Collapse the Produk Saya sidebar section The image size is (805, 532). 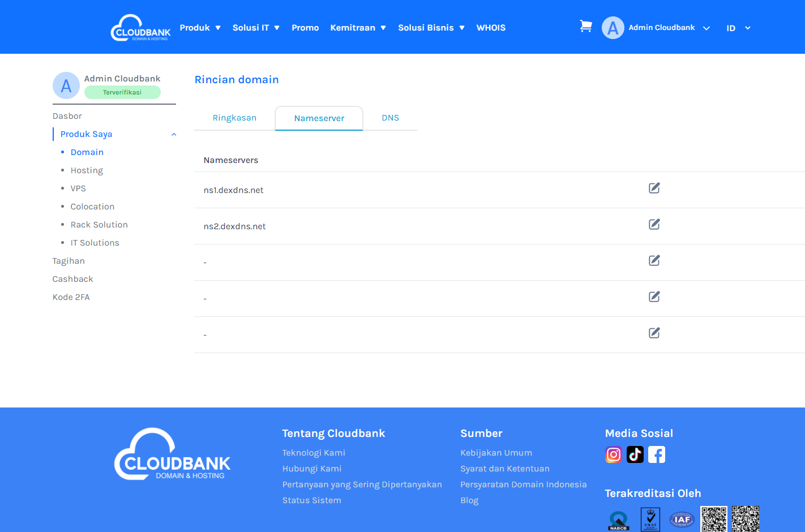point(174,135)
